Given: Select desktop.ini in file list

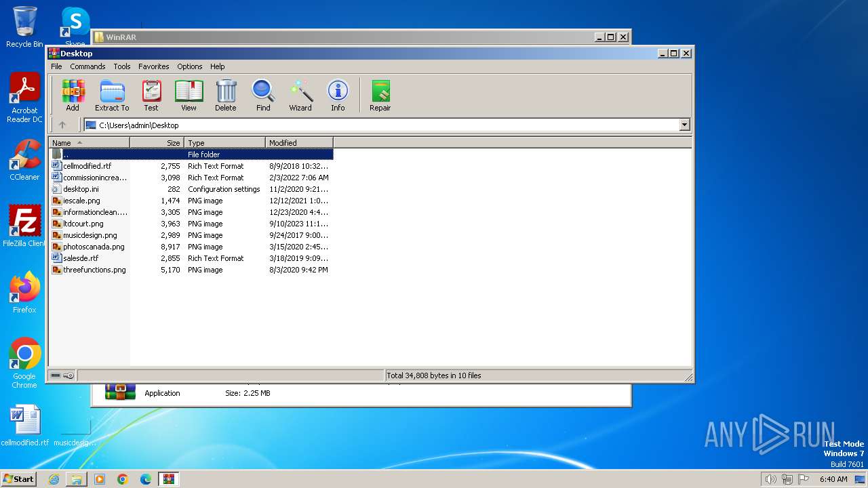Looking at the screenshot, I should coord(191,189).
